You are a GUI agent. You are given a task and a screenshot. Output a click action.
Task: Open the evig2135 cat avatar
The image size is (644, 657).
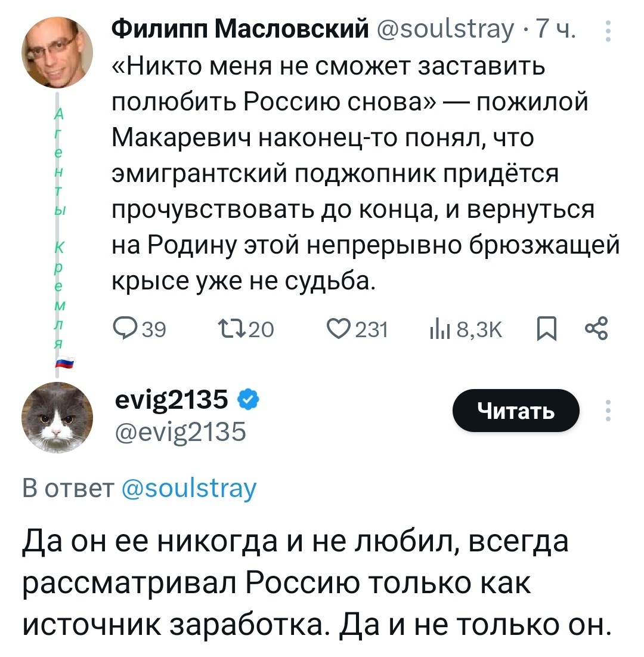[x=57, y=417]
